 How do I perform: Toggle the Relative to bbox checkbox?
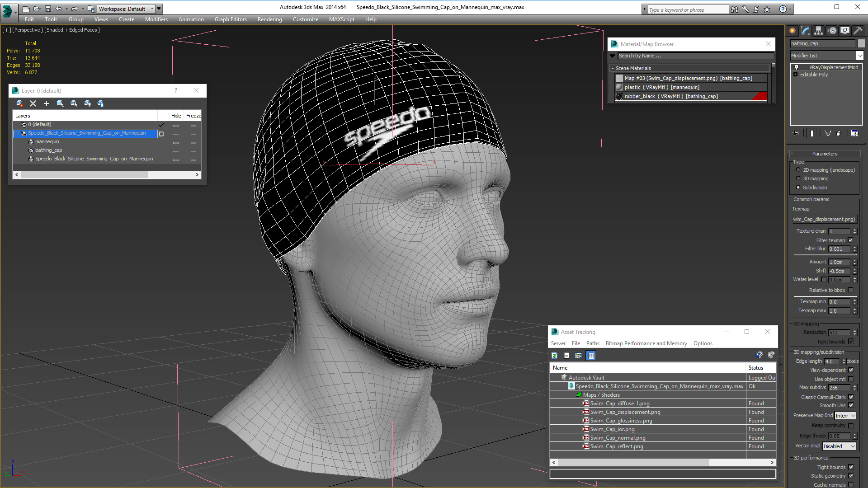(x=851, y=290)
